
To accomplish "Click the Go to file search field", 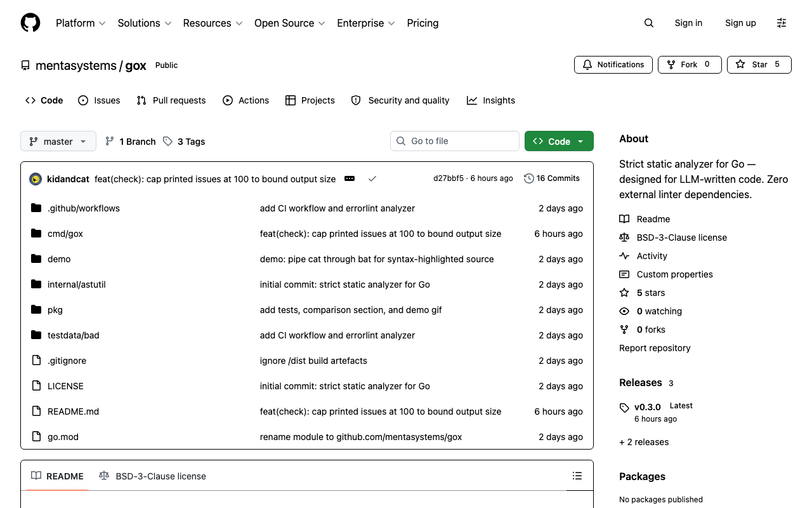I will click(x=455, y=141).
